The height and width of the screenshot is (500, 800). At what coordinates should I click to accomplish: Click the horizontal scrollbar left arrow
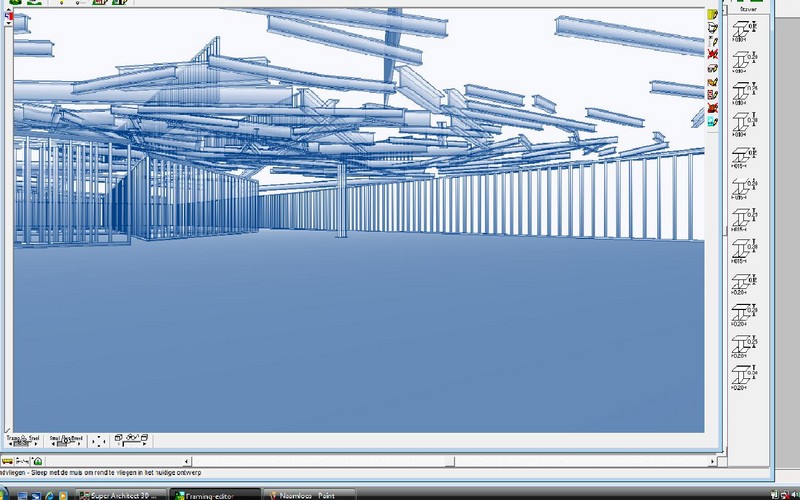(x=187, y=461)
